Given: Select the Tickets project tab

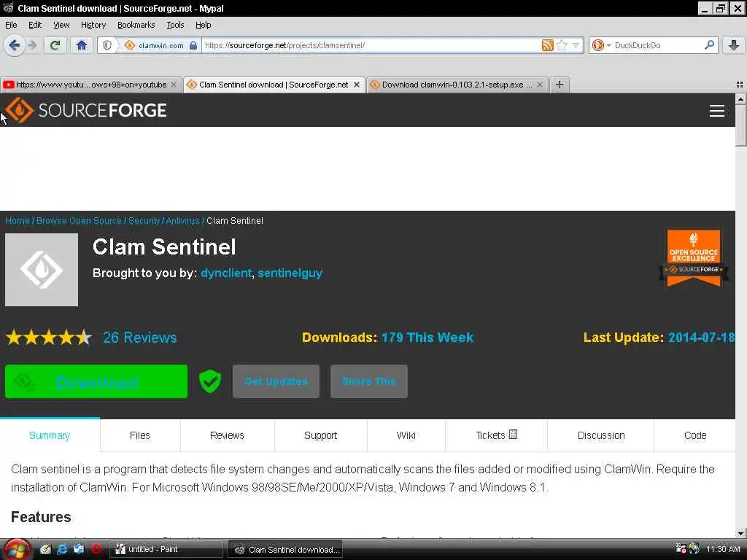Looking at the screenshot, I should click(x=496, y=435).
